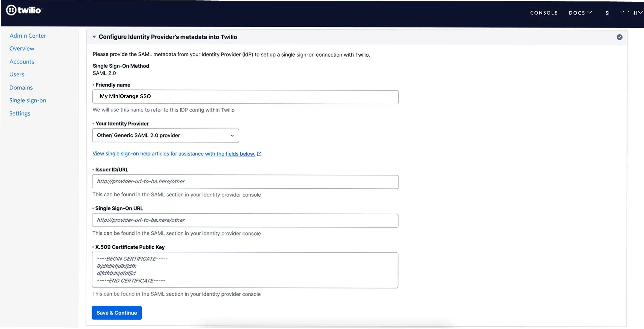Screen dimensions: 644x329
Task: Open Single sign-on in the sidebar
Action: 28,100
